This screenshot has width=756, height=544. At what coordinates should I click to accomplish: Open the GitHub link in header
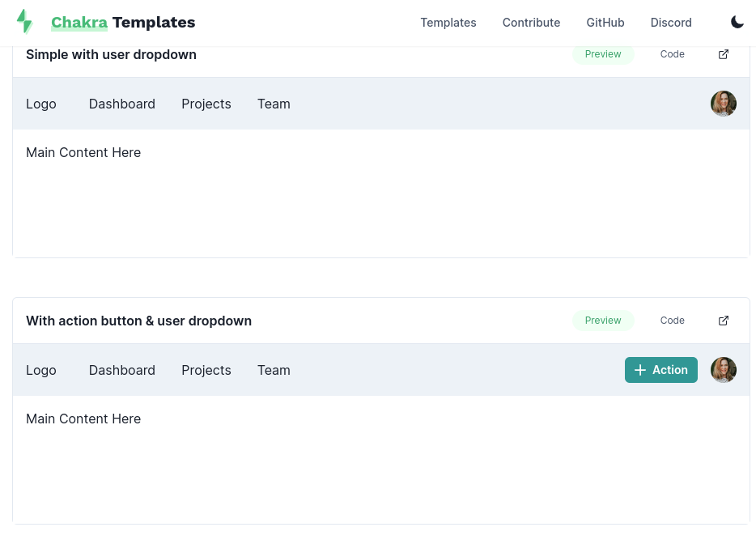point(605,23)
